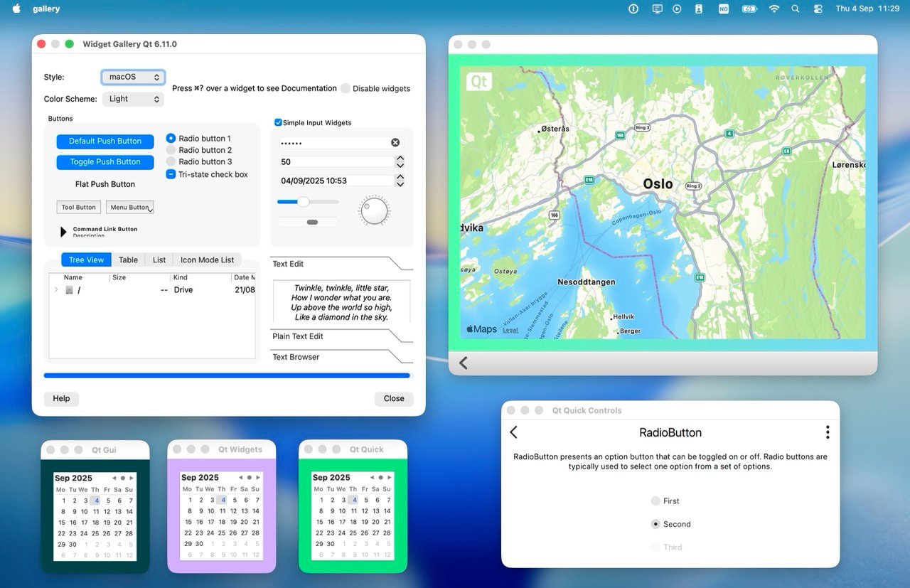
Task: Click the Qt logo overlay on the map
Action: click(478, 81)
